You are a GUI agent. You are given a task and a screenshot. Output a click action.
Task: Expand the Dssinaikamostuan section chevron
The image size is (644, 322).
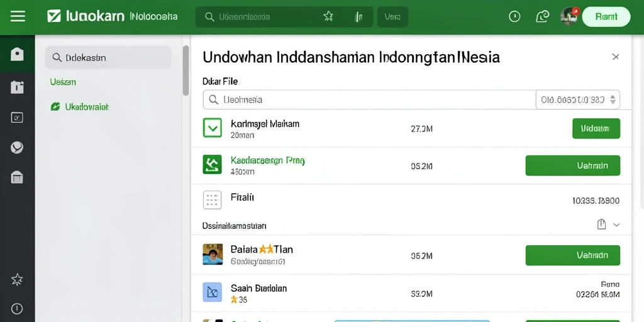tap(616, 225)
